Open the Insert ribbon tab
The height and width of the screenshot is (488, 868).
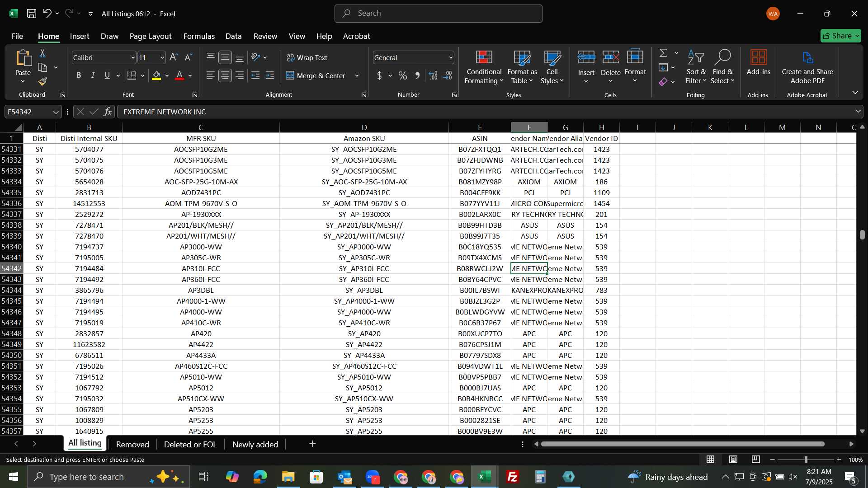click(80, 36)
